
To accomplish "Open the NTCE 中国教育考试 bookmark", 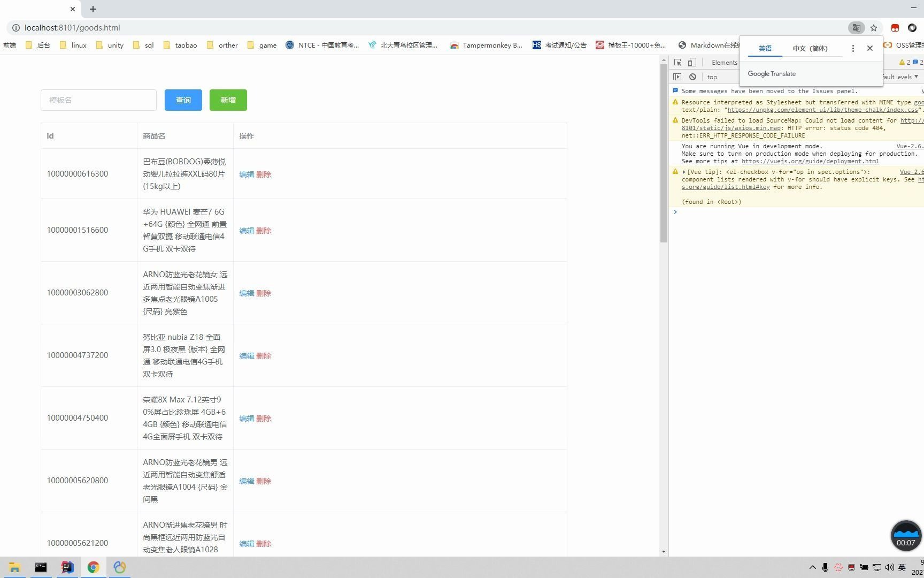I will click(322, 45).
